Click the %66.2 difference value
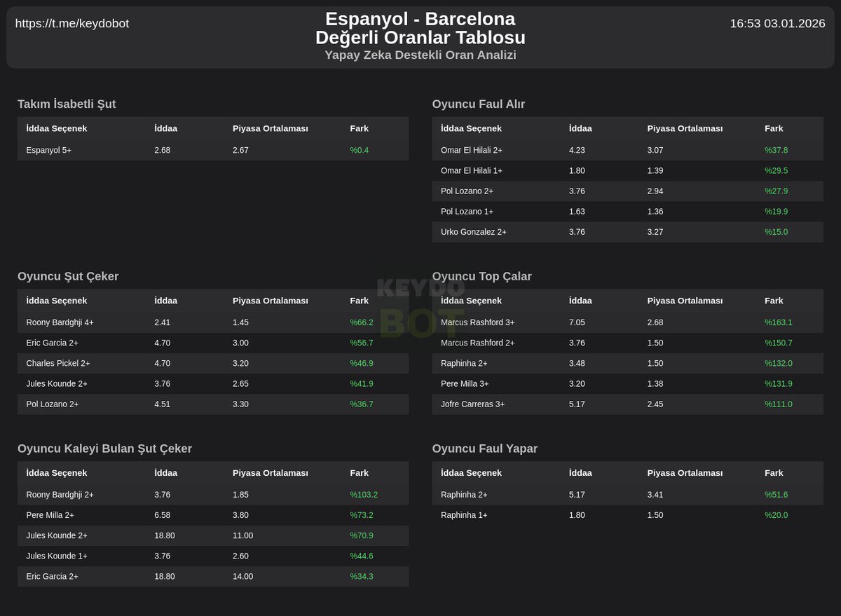Viewport: 841px width, 616px height. [362, 322]
